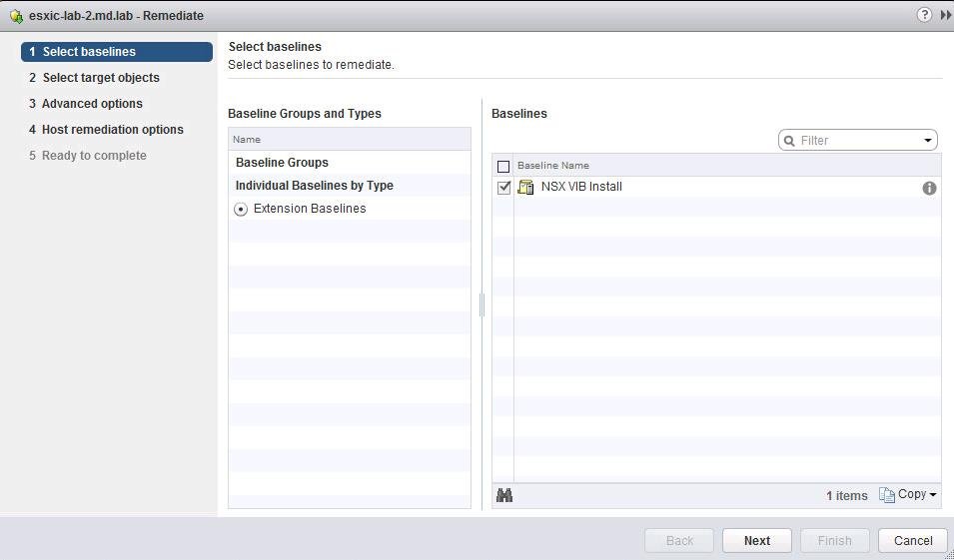Uncheck the NSX VIB Install checkbox
Screen dimensions: 954x560
click(x=503, y=188)
